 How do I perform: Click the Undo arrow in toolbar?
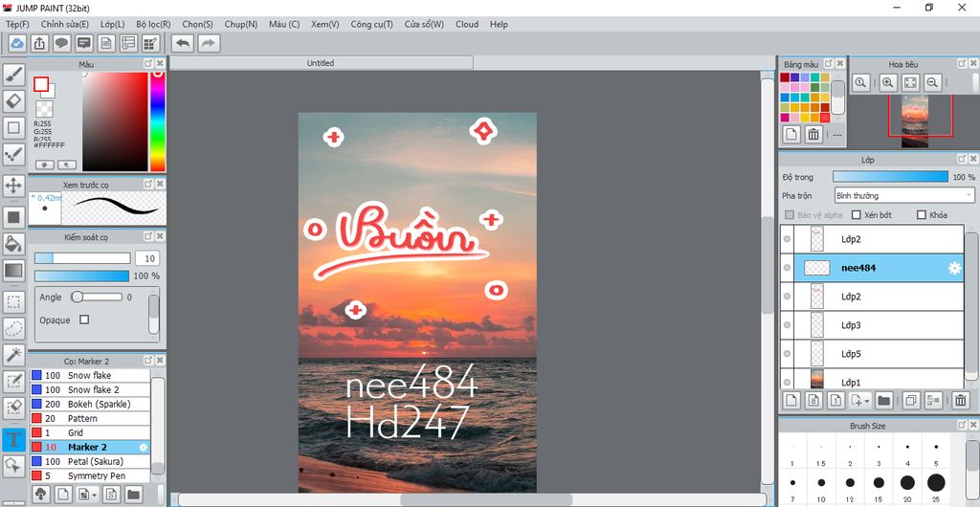click(x=183, y=43)
